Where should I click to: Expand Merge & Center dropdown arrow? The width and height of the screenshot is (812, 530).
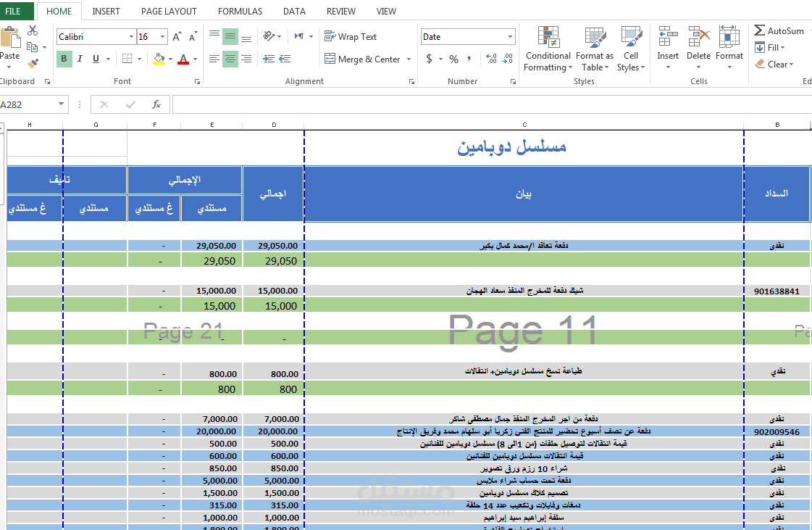pyautogui.click(x=409, y=59)
